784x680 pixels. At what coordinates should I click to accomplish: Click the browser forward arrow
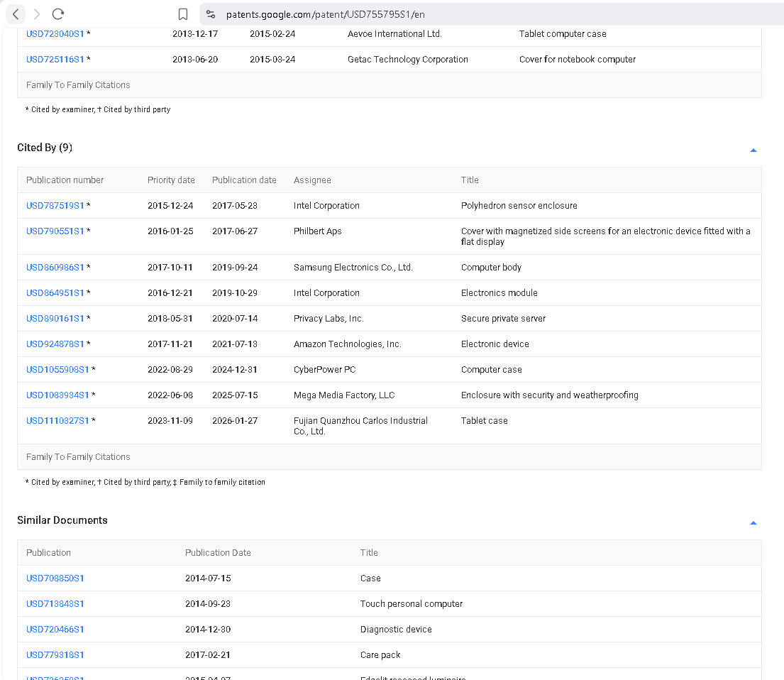coord(37,14)
